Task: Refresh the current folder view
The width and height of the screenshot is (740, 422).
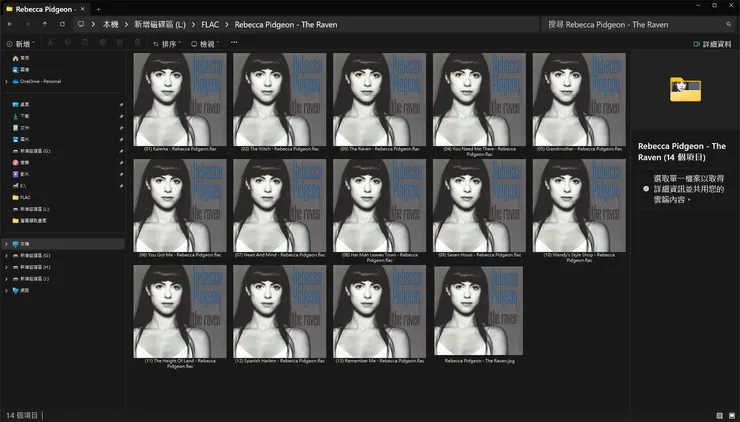Action: (x=62, y=24)
